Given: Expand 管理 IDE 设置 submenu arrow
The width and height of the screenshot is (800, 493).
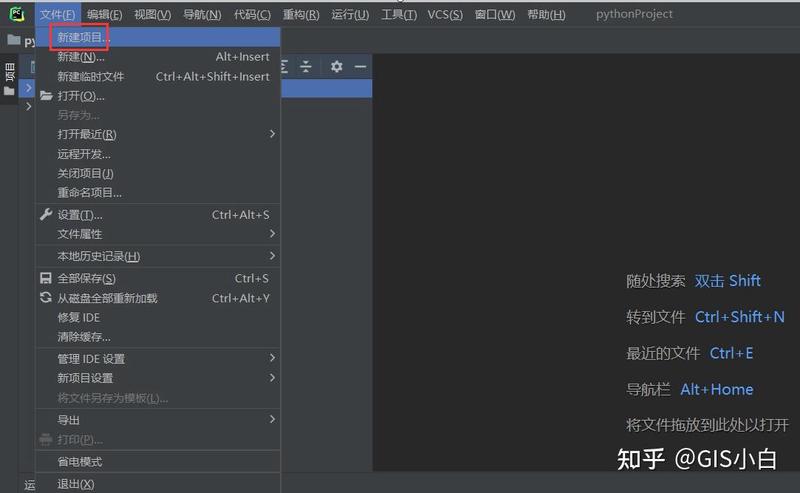Looking at the screenshot, I should coord(272,358).
